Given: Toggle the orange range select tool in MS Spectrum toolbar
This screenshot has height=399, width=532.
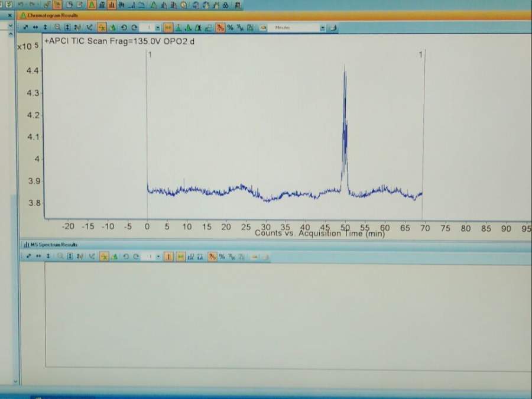Looking at the screenshot, I should [103, 257].
